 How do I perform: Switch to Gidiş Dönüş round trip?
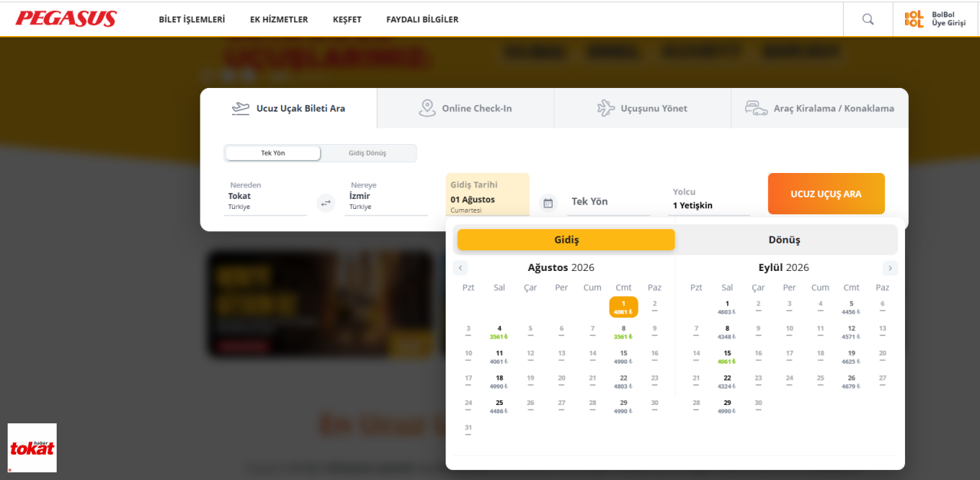tap(367, 153)
